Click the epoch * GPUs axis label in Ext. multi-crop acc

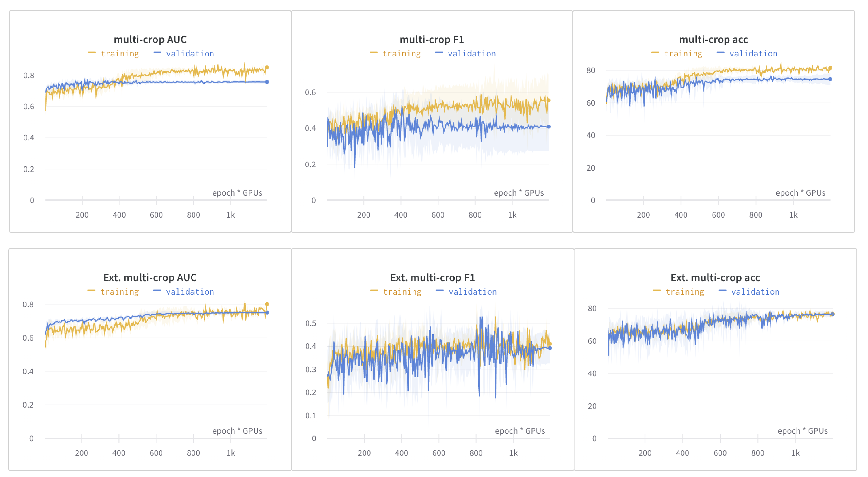click(x=803, y=431)
